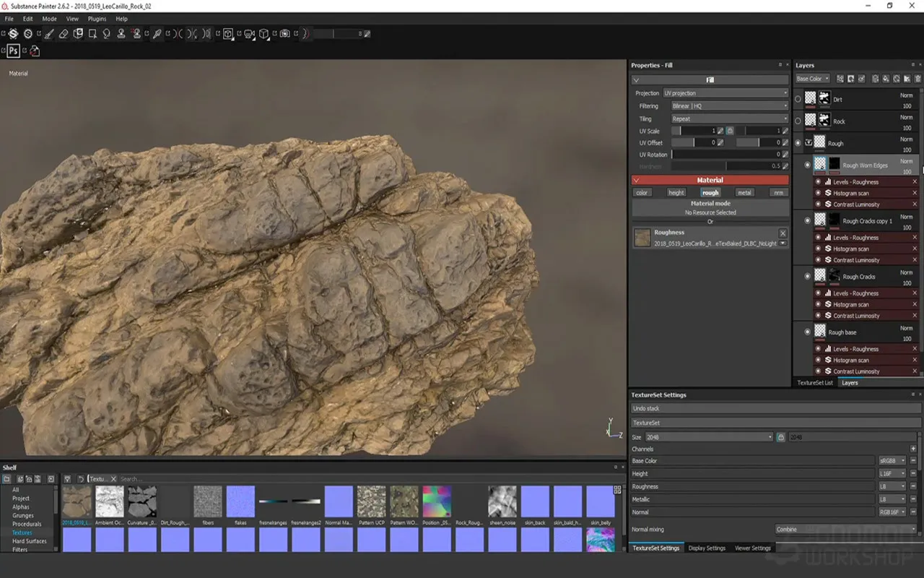This screenshot has width=924, height=578.
Task: Select the Smudge tool
Action: click(x=106, y=33)
